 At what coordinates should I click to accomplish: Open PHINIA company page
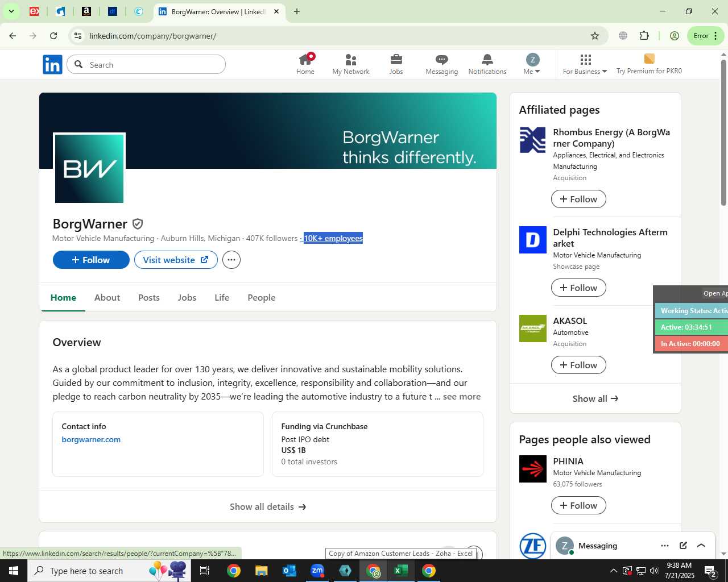[568, 462]
